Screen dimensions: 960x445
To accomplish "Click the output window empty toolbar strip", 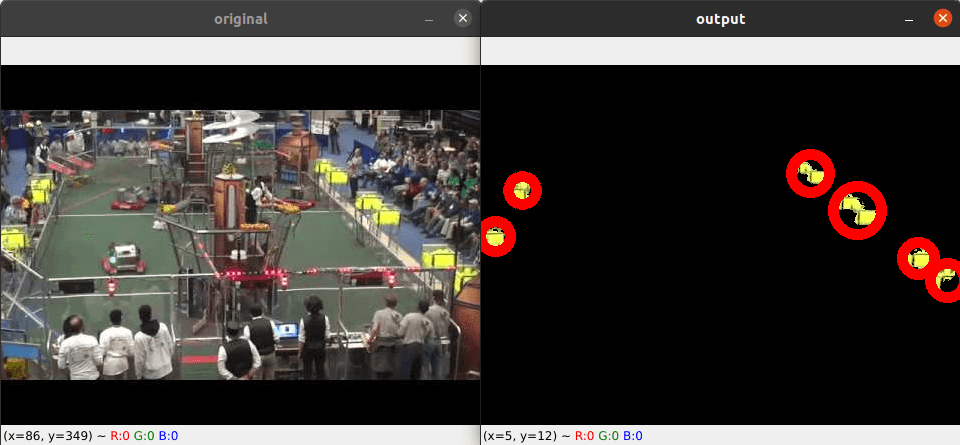I will (x=721, y=51).
